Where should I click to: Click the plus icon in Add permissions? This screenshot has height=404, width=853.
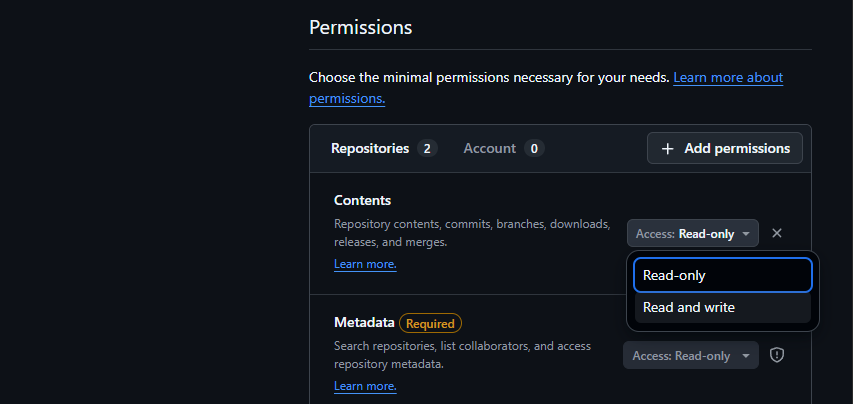click(x=667, y=148)
